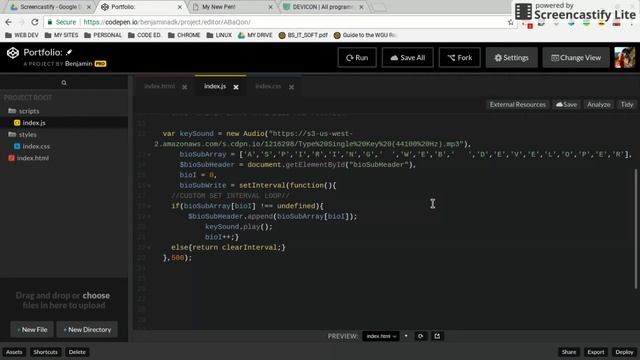Click the editor Save button
Screen dimensions: 640x360
(567, 105)
